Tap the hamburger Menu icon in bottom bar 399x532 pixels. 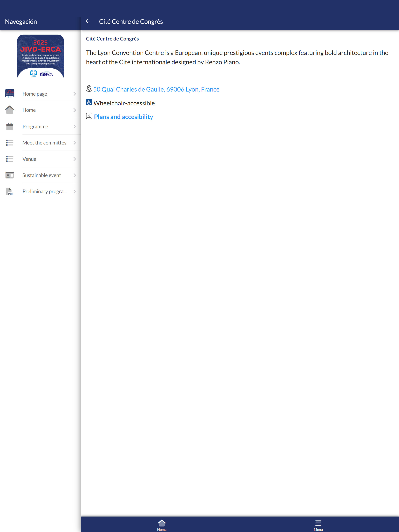(x=318, y=523)
